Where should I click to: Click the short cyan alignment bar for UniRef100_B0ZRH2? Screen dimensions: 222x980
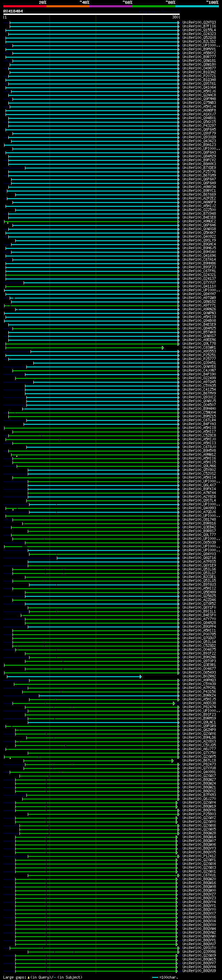(74, 677)
